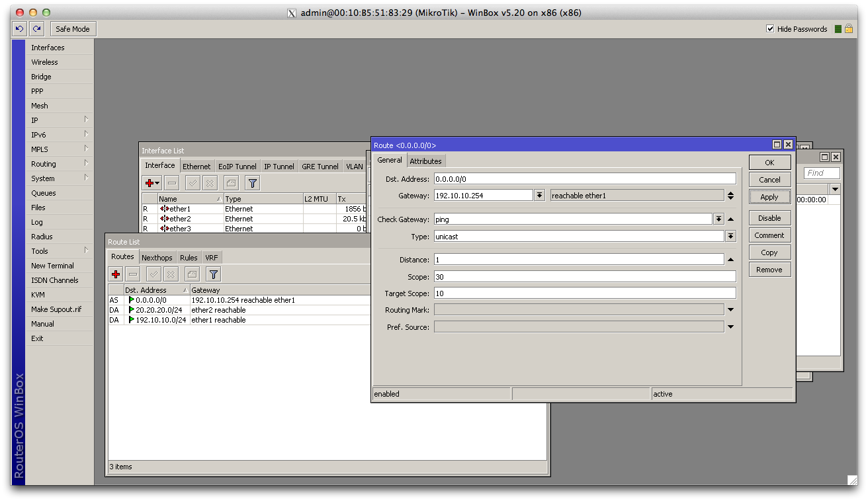Image resolution: width=868 pixels, height=501 pixels.
Task: Open the Wireless menu item
Action: [60, 62]
